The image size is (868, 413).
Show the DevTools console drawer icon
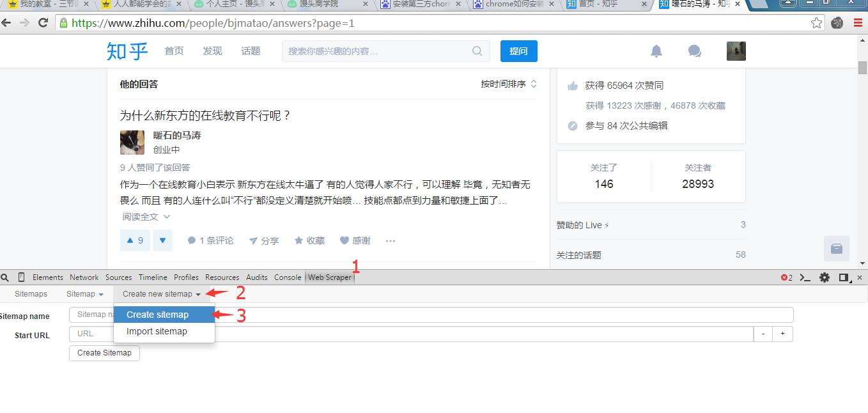click(805, 277)
